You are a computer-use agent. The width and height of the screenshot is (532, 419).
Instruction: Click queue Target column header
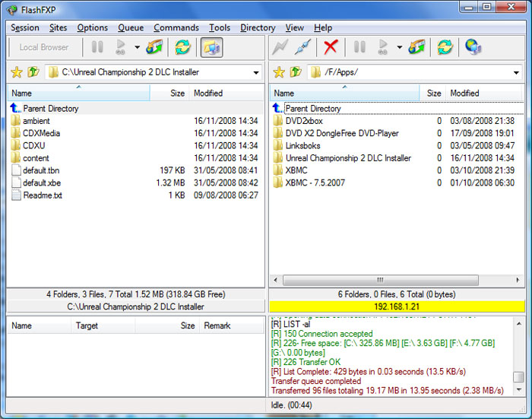click(x=103, y=325)
